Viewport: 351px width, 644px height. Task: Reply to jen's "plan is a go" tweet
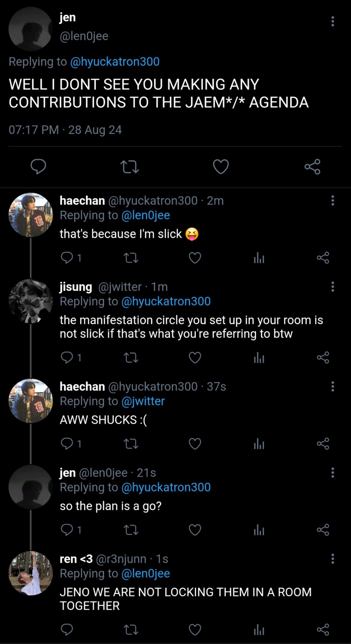pyautogui.click(x=67, y=530)
